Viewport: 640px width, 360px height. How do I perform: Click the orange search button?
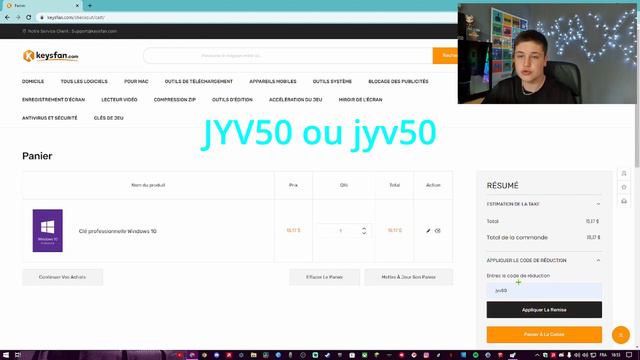(x=445, y=56)
